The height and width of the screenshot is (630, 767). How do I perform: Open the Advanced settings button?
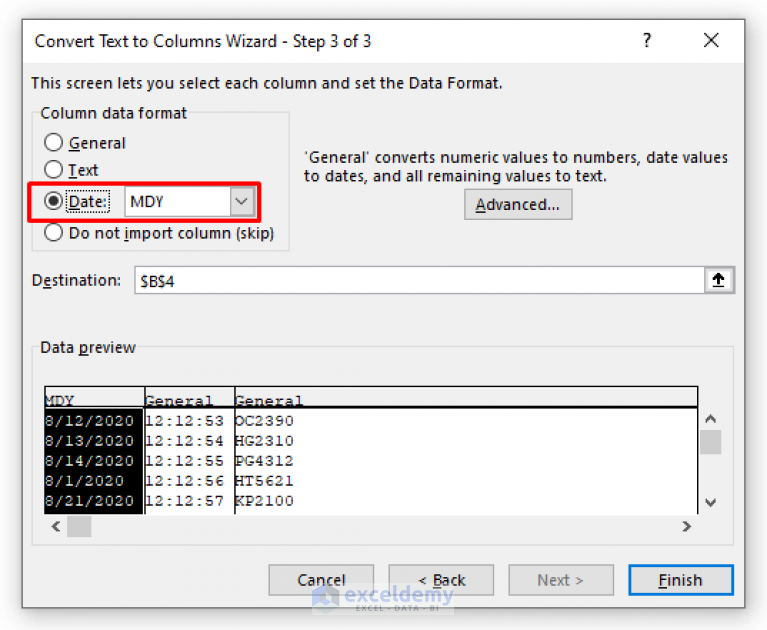click(x=518, y=204)
